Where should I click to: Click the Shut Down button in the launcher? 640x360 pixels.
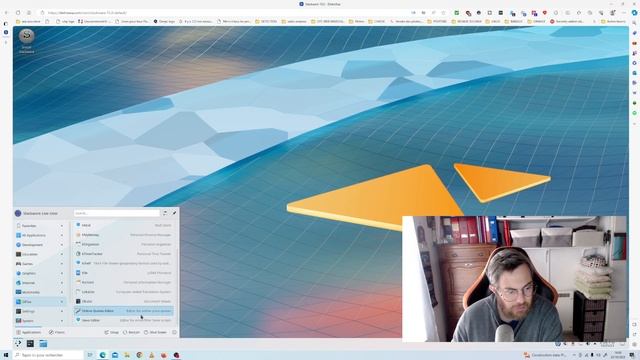(155, 332)
